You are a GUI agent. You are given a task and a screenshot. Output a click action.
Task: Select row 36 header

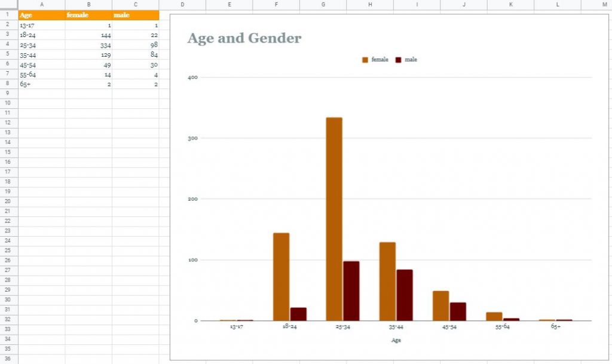click(x=9, y=359)
